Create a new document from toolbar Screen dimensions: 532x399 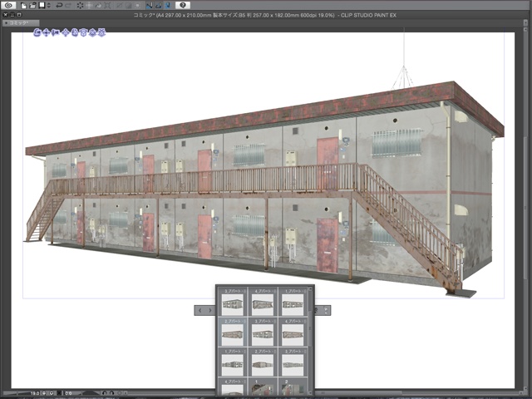click(24, 6)
